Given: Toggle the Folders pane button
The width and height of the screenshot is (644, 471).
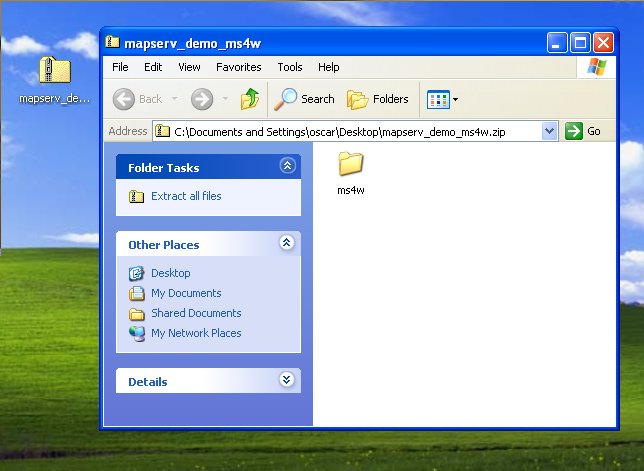Looking at the screenshot, I should (x=378, y=99).
